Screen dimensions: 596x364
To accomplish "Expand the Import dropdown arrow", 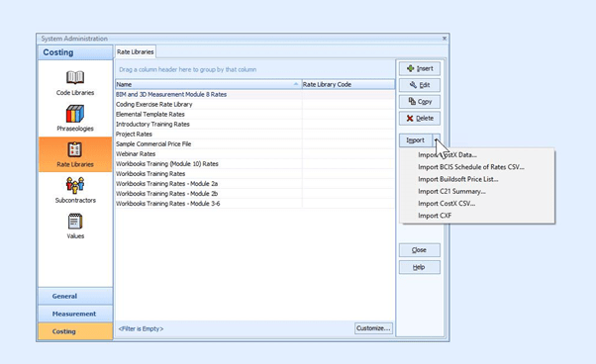I will (437, 140).
